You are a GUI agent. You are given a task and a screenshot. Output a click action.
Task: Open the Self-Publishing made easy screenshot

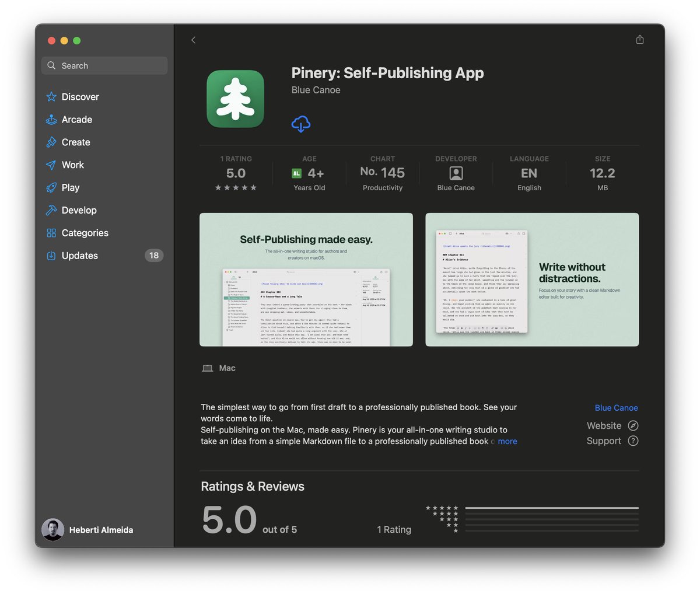[306, 279]
